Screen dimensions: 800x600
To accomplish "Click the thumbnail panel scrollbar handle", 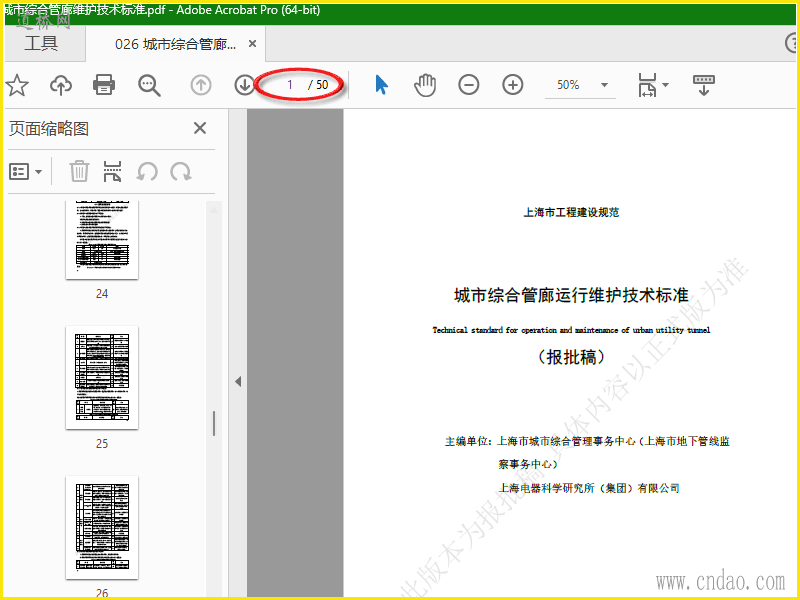I will pos(214,423).
